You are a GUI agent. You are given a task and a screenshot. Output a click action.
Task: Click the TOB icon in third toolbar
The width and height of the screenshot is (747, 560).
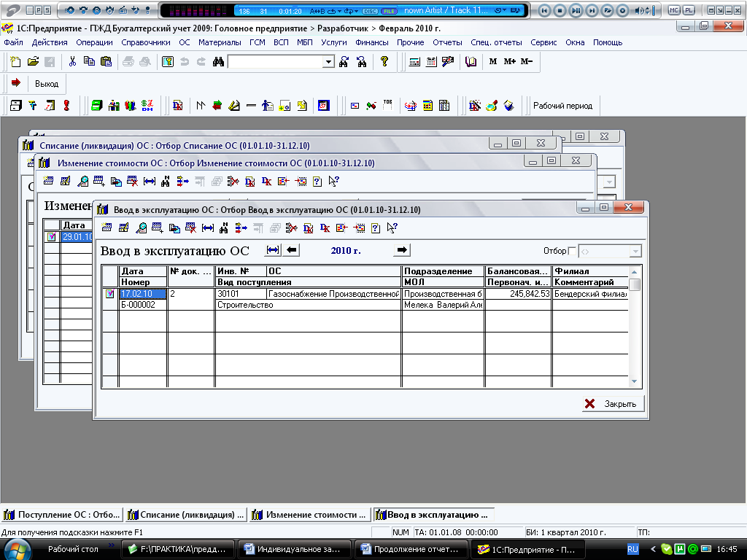point(388,106)
